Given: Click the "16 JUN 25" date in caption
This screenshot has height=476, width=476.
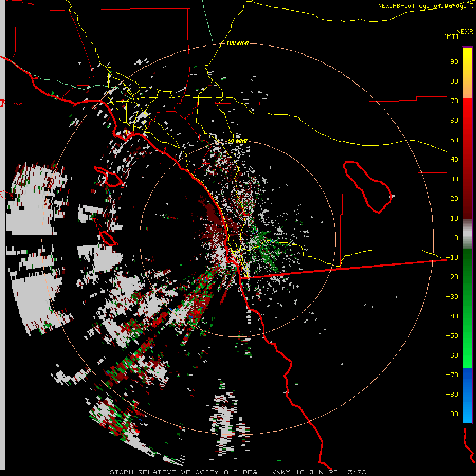Looking at the screenshot, I should coord(317,472).
